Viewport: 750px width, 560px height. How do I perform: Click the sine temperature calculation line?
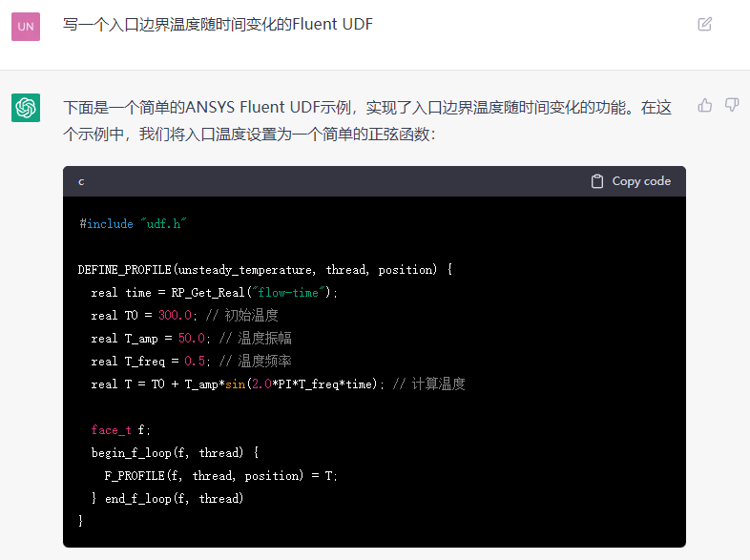pyautogui.click(x=278, y=384)
